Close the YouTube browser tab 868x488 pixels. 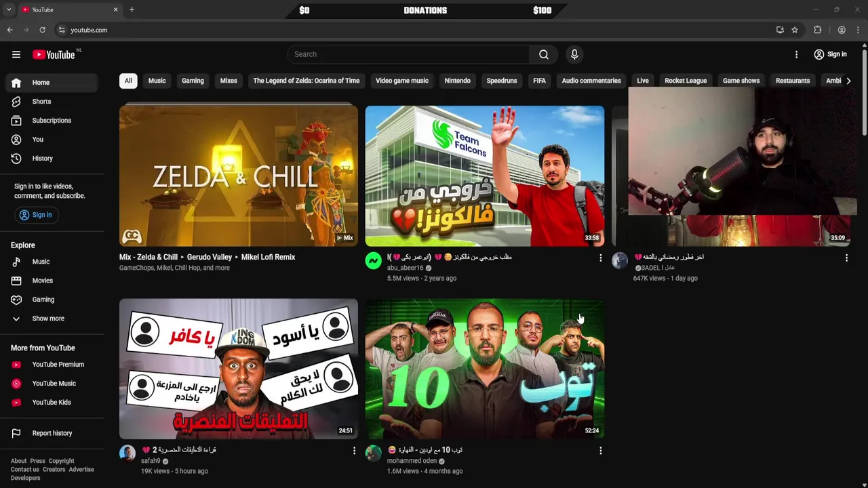click(115, 9)
